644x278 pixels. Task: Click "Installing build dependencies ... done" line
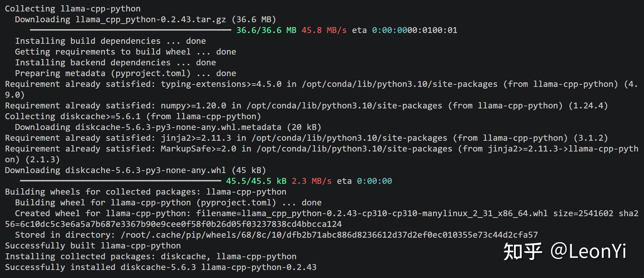tap(110, 41)
